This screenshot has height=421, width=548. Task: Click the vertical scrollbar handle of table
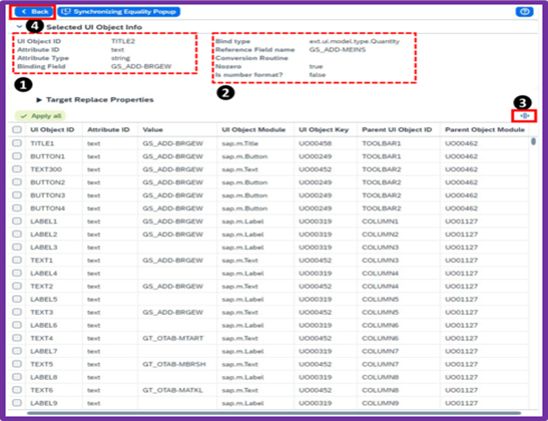(533, 141)
